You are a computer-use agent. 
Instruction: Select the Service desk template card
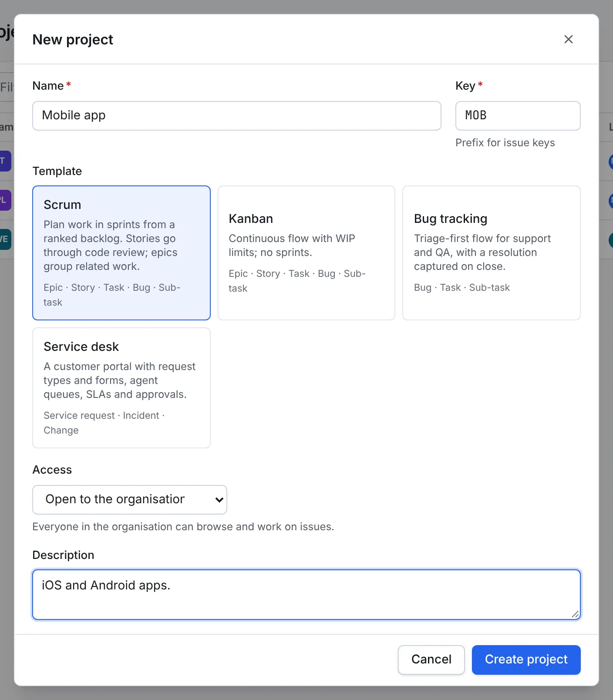tap(121, 388)
